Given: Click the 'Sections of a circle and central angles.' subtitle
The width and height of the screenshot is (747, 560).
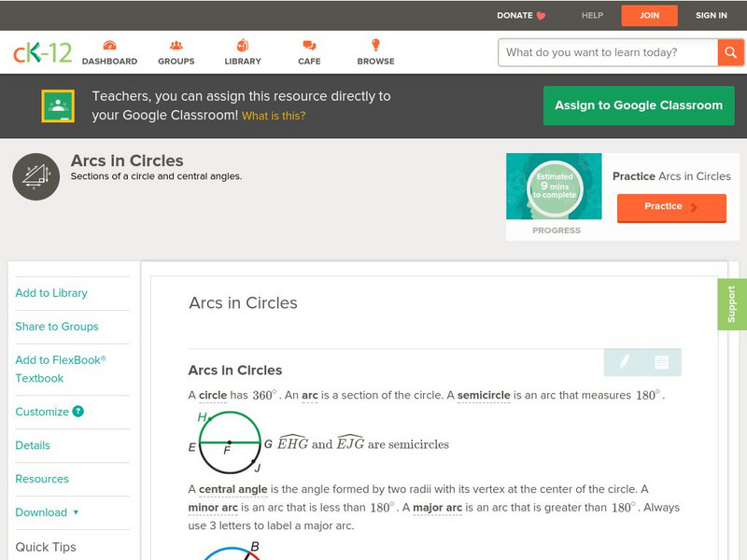Looking at the screenshot, I should [156, 176].
